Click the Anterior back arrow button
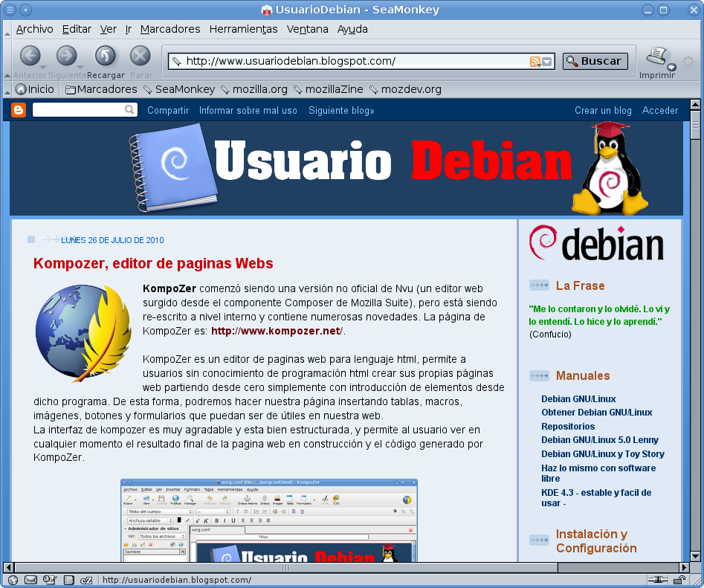704x588 pixels. (30, 56)
